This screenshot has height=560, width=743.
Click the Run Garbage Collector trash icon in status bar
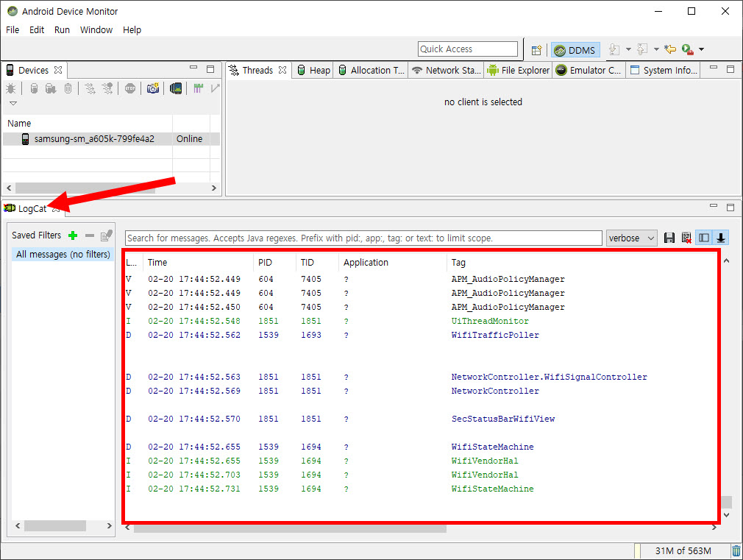(736, 551)
